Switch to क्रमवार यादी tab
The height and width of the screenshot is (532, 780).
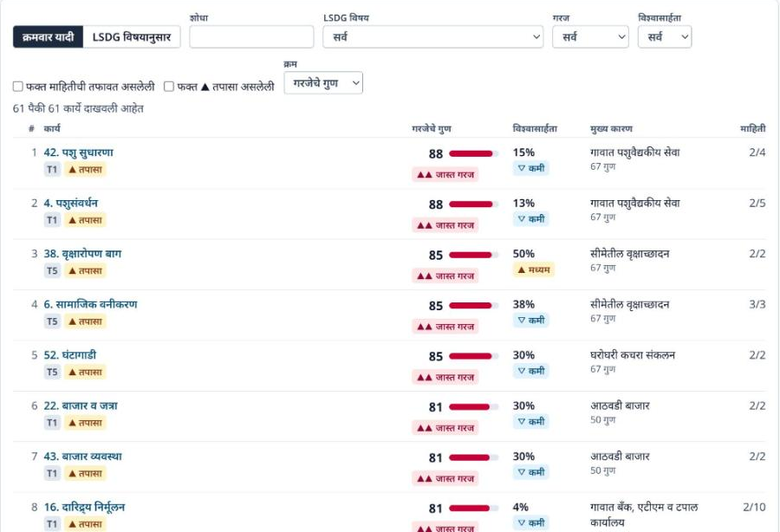49,37
